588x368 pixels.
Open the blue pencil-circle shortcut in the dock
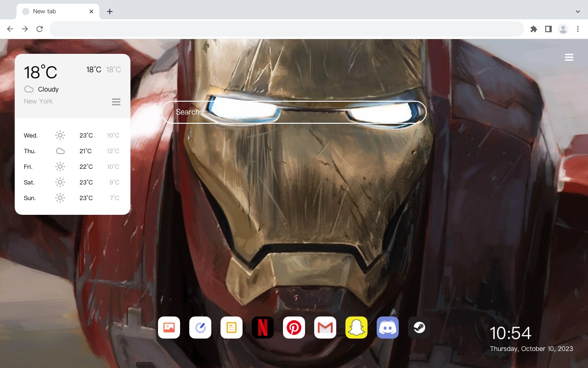200,328
